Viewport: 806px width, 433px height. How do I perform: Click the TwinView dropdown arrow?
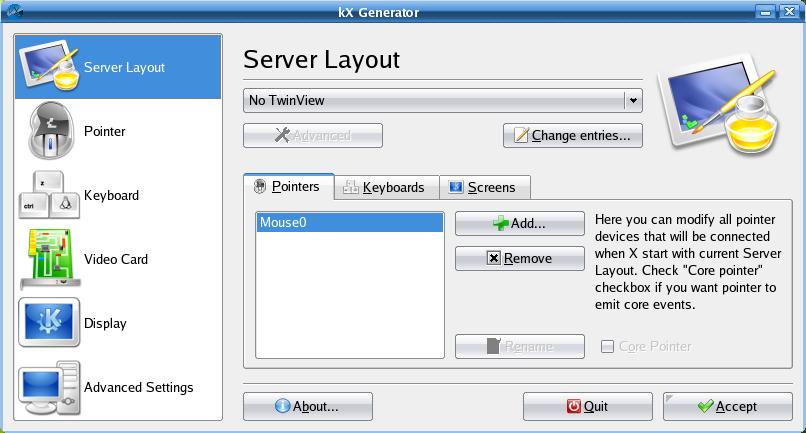pos(633,100)
